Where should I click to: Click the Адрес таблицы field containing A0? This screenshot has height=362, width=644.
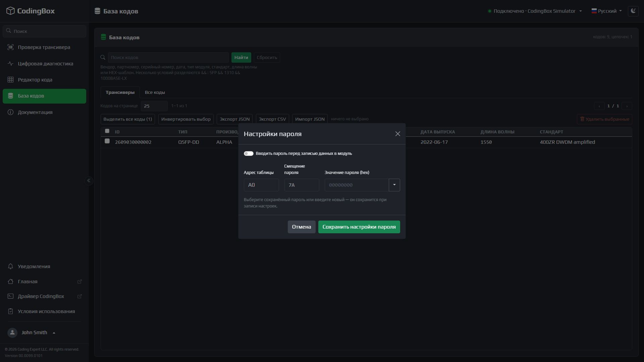point(261,185)
